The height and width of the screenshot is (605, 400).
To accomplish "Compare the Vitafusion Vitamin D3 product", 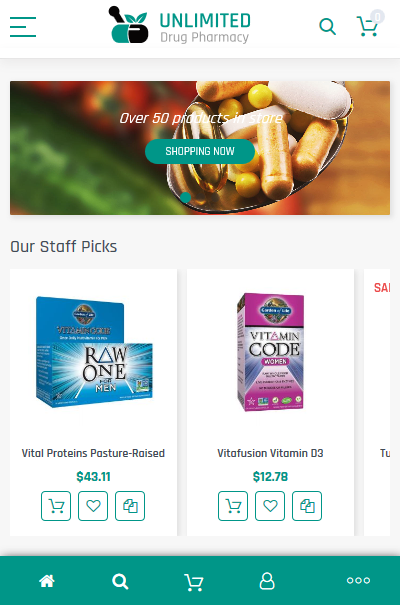I will (x=307, y=506).
